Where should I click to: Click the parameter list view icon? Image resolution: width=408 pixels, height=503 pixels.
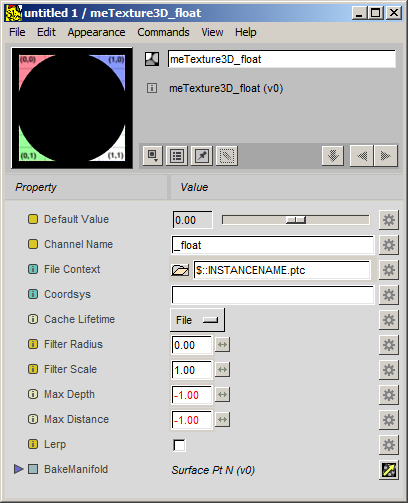pyautogui.click(x=177, y=156)
